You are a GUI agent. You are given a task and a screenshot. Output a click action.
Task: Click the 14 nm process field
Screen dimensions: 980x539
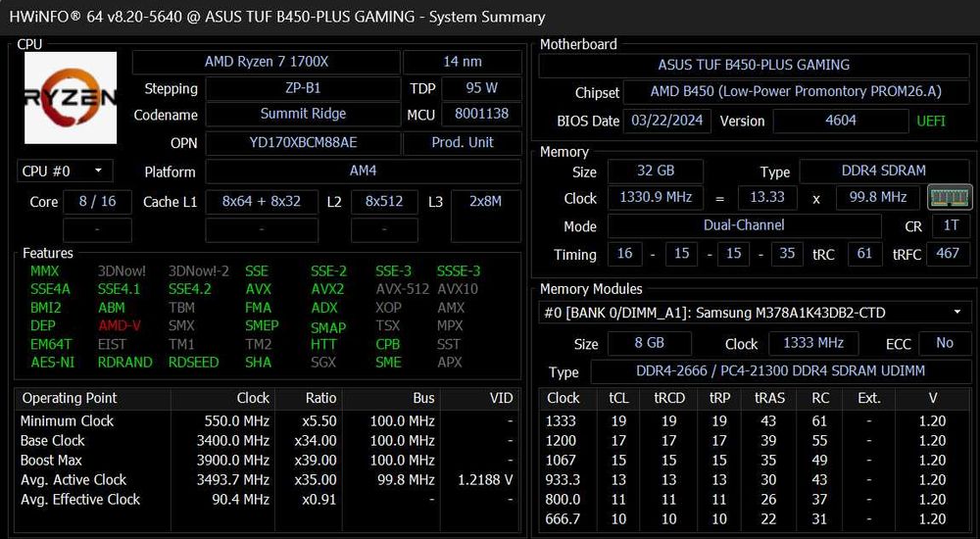pyautogui.click(x=463, y=62)
